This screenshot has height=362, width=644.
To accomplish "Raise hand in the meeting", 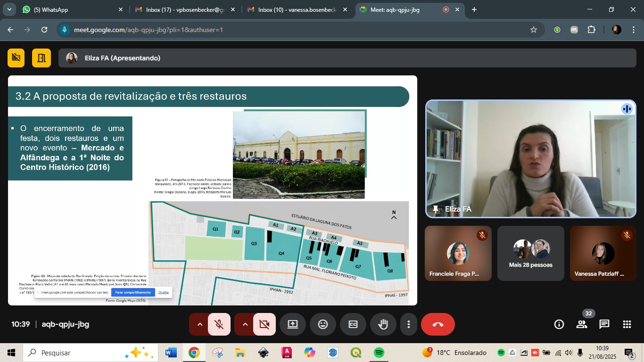I will (x=383, y=324).
